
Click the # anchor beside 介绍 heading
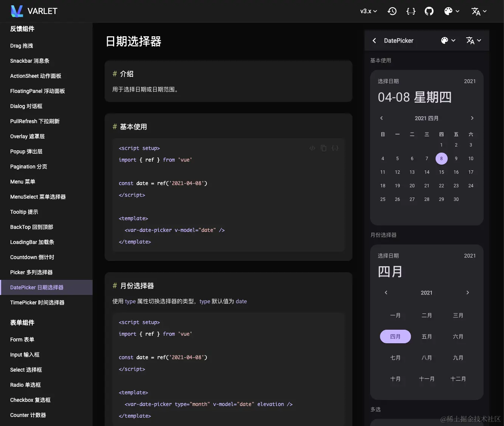coord(115,74)
